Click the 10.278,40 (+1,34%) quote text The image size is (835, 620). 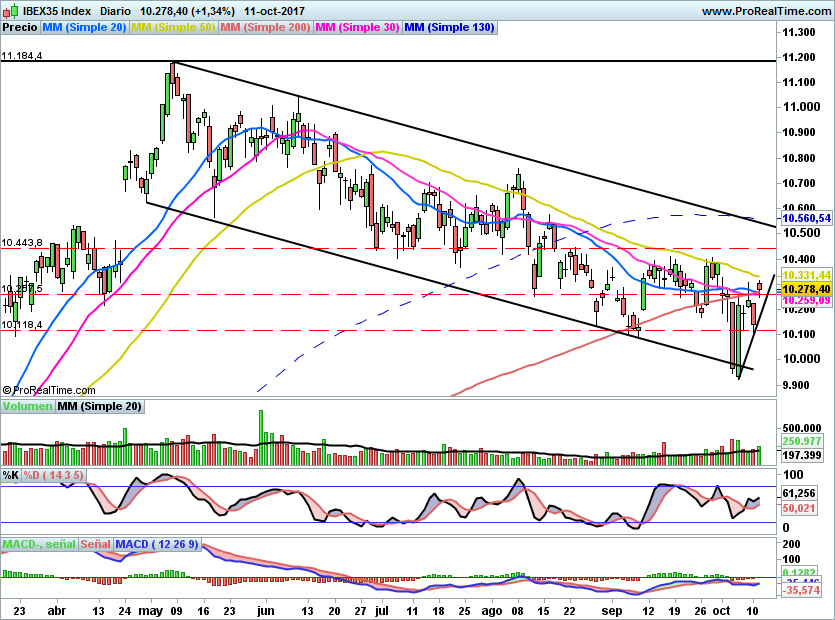click(187, 11)
